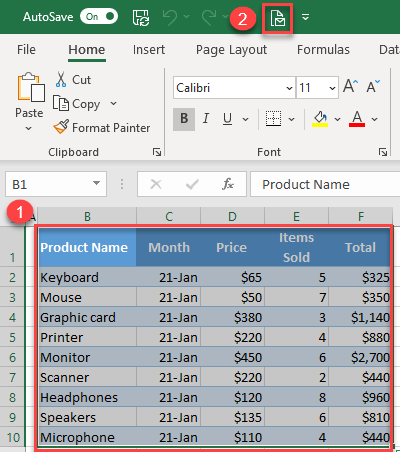The height and width of the screenshot is (452, 400).
Task: Apply the Borders icon
Action: (273, 119)
